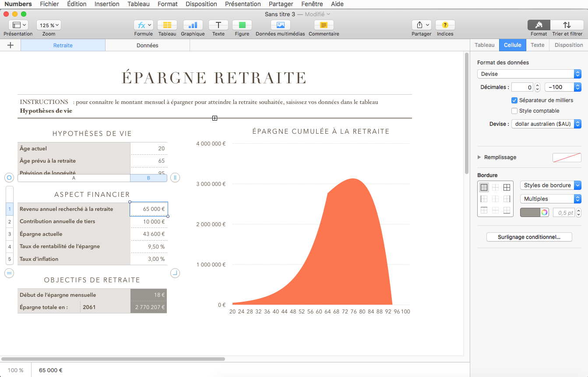
Task: Open the 125 % zoom dropdown
Action: (49, 25)
